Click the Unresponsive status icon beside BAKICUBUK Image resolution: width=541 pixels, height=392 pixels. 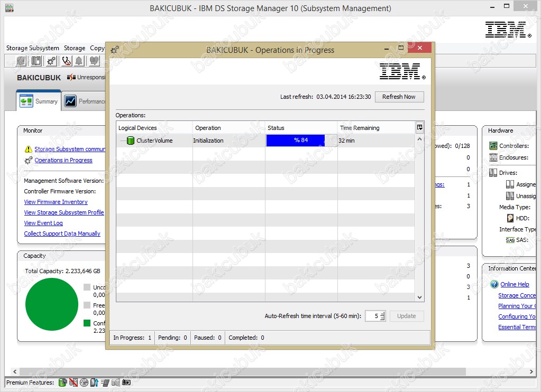[x=71, y=77]
